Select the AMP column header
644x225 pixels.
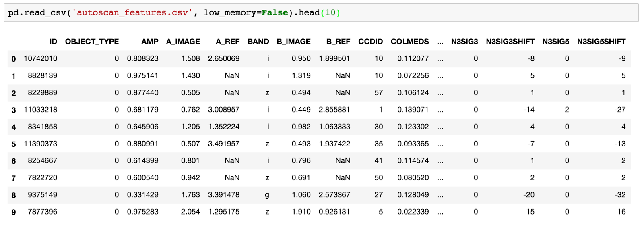150,42
